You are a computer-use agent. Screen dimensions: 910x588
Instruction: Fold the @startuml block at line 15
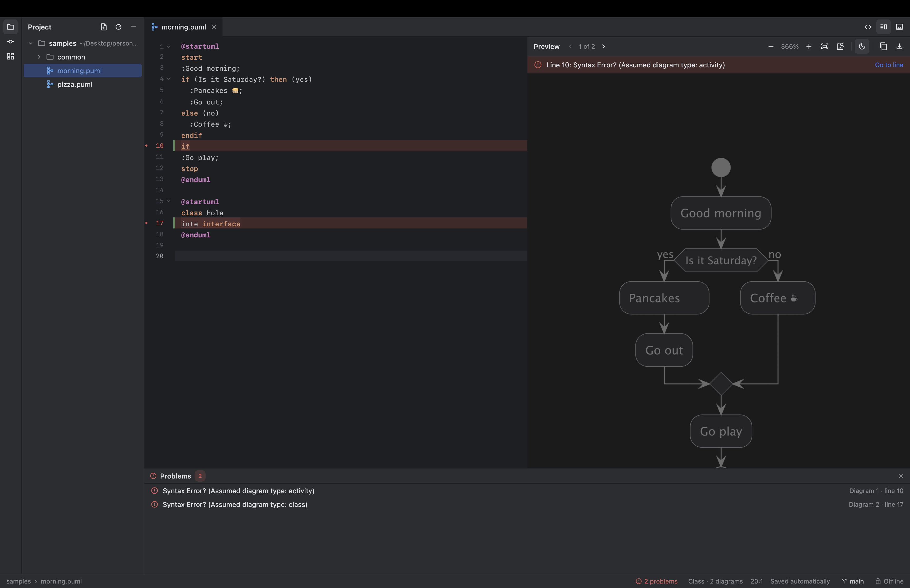(169, 201)
